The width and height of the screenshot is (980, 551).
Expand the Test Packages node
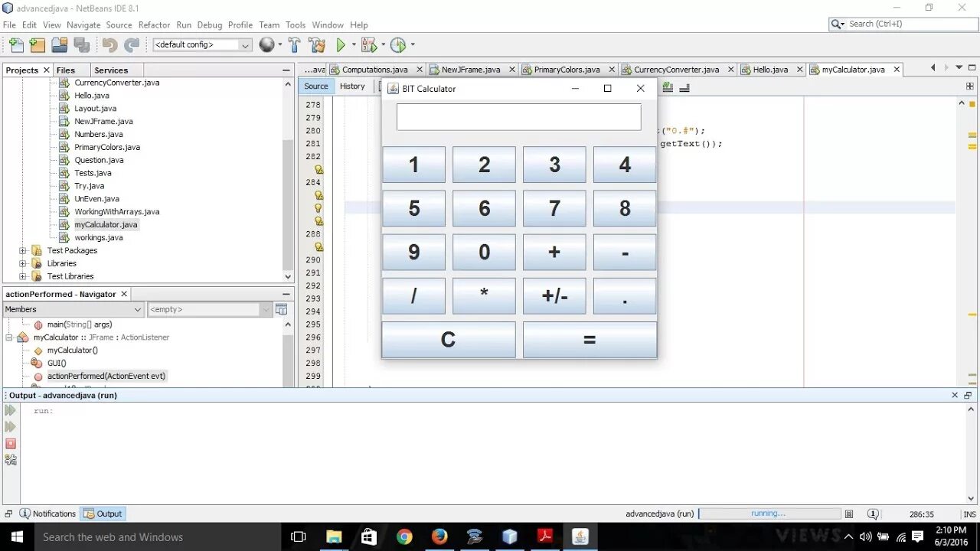(23, 250)
